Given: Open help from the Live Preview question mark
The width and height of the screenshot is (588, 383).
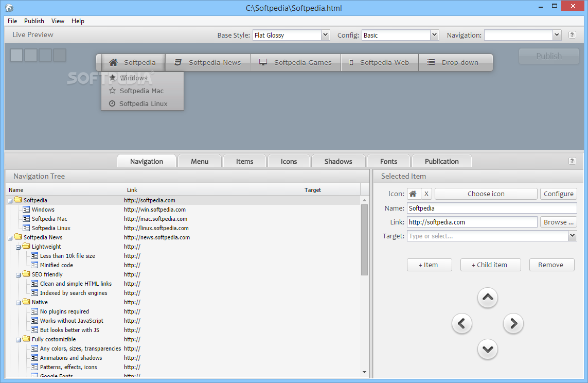Looking at the screenshot, I should click(572, 35).
